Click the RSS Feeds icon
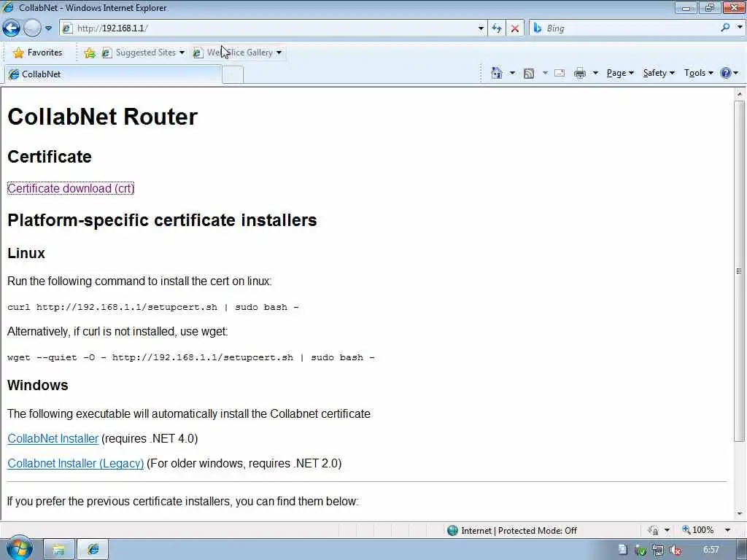 528,74
